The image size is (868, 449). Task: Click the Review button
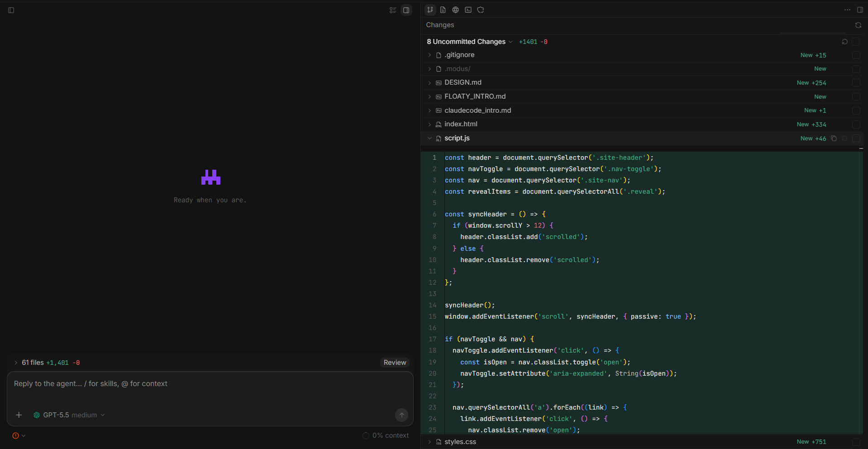pyautogui.click(x=395, y=363)
